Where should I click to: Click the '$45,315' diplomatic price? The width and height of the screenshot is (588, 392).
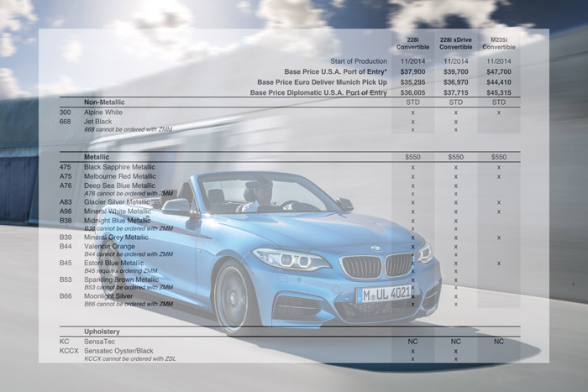499,92
